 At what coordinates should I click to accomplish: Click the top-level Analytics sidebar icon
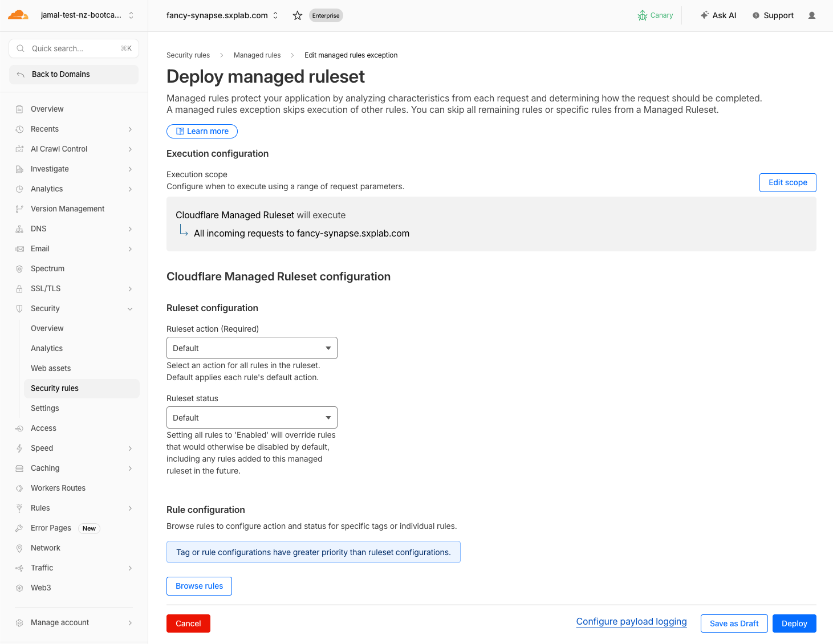[x=19, y=189]
